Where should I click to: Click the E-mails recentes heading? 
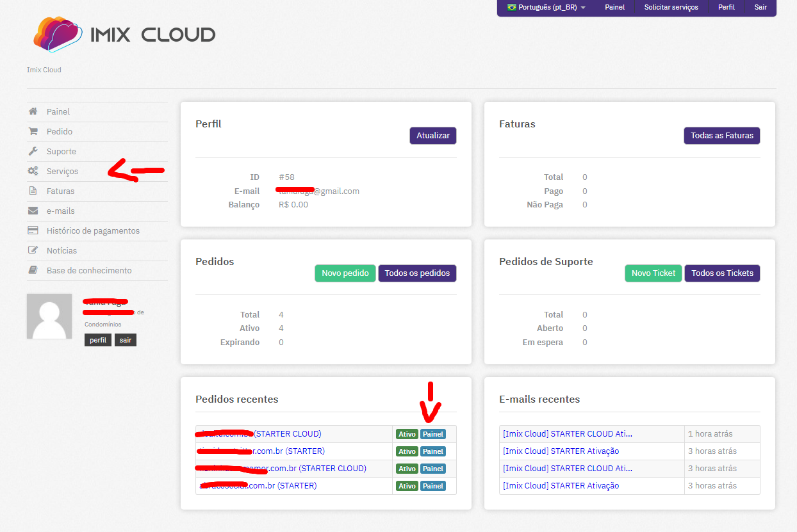[539, 399]
